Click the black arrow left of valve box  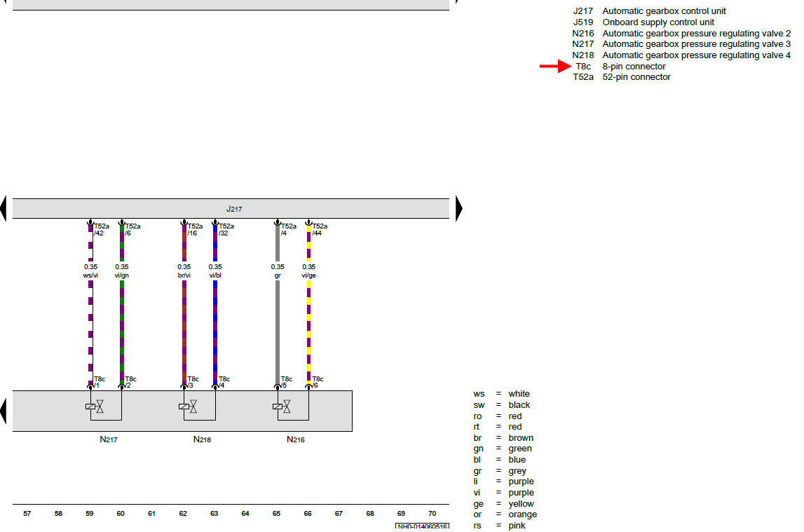[4, 411]
